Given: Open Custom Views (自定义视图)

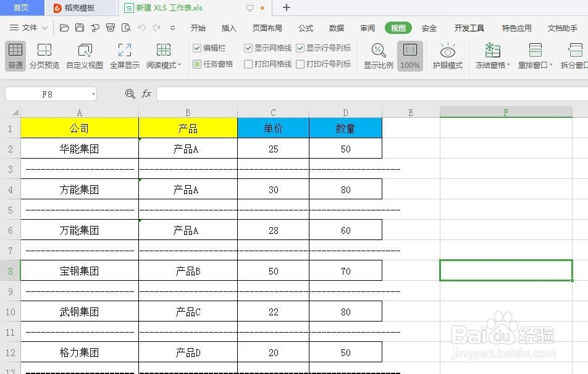Looking at the screenshot, I should click(x=85, y=56).
